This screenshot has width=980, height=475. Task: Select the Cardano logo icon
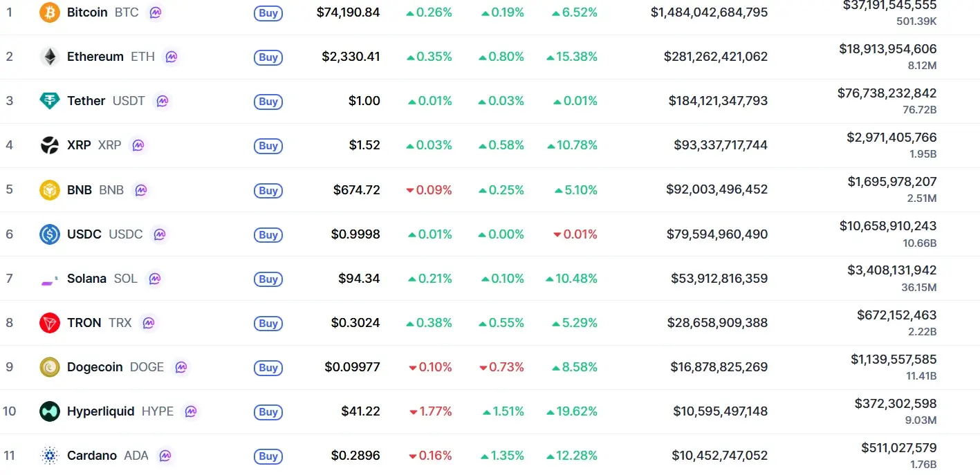pyautogui.click(x=49, y=456)
